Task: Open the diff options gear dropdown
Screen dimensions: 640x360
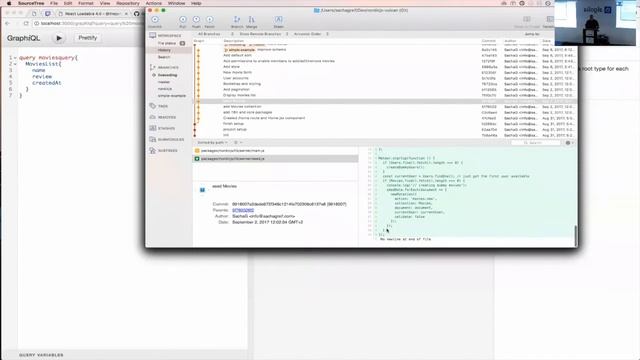Action: 570,143
